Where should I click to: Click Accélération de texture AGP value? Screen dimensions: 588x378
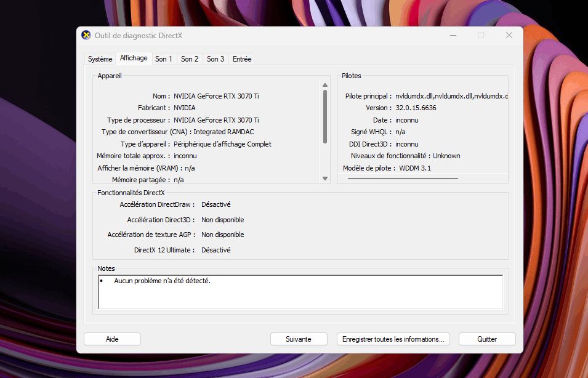(x=223, y=235)
